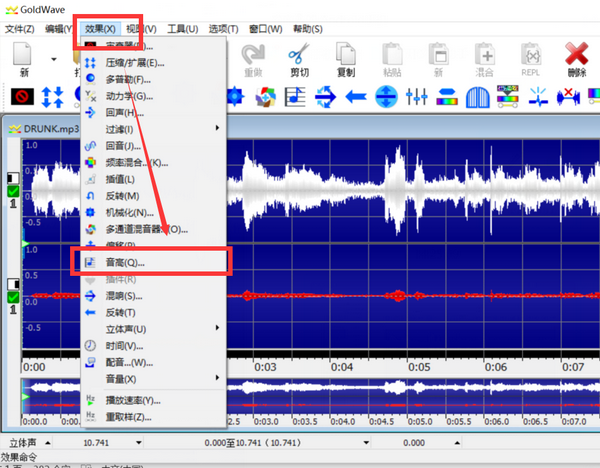Image resolution: width=600 pixels, height=468 pixels.
Task: Open the 选项(T) menu
Action: [223, 29]
